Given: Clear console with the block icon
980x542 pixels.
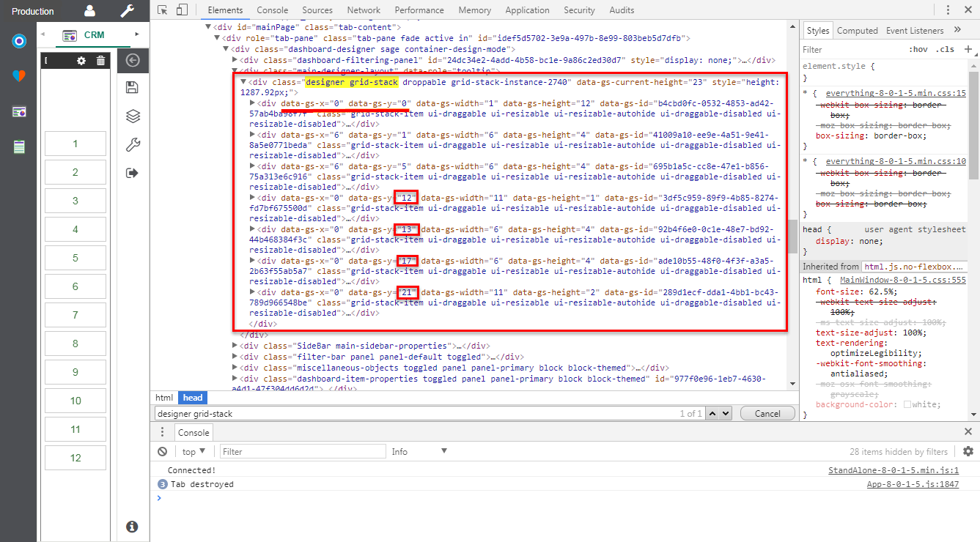Looking at the screenshot, I should tap(163, 452).
